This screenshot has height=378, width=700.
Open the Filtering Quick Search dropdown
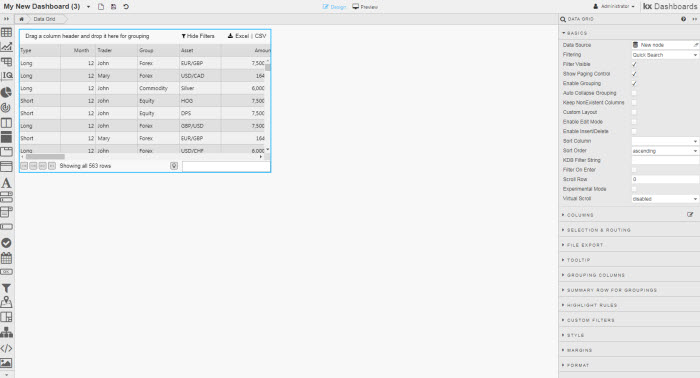click(665, 55)
